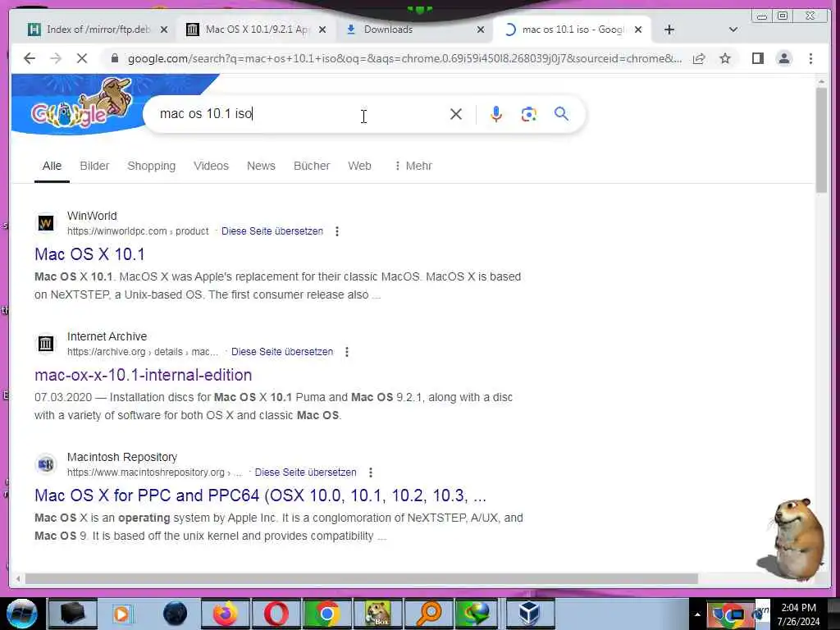Show hidden system tray icons
Image resolution: width=840 pixels, height=630 pixels.
pos(697,614)
